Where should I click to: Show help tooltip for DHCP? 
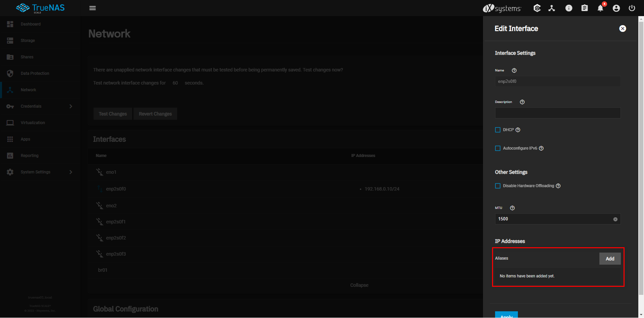click(x=518, y=130)
